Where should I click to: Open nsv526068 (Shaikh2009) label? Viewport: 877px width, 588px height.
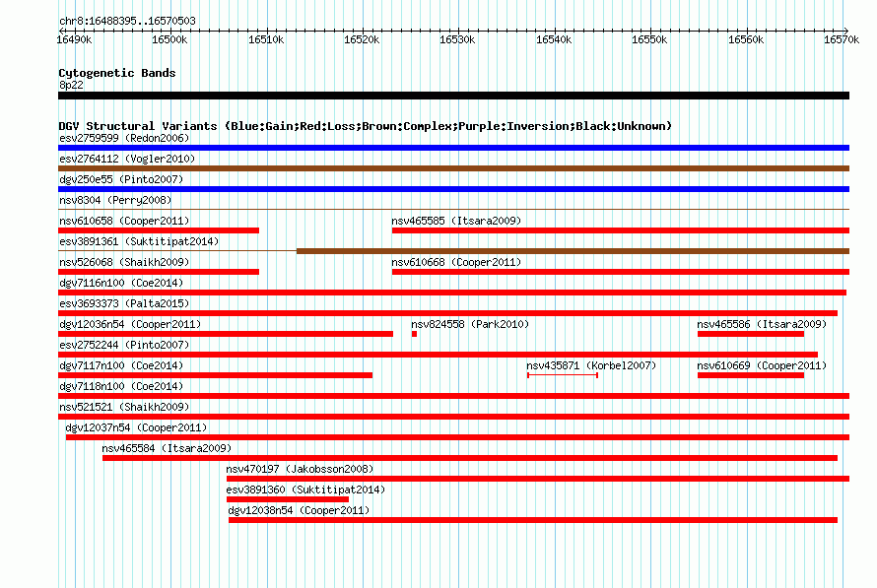point(124,262)
